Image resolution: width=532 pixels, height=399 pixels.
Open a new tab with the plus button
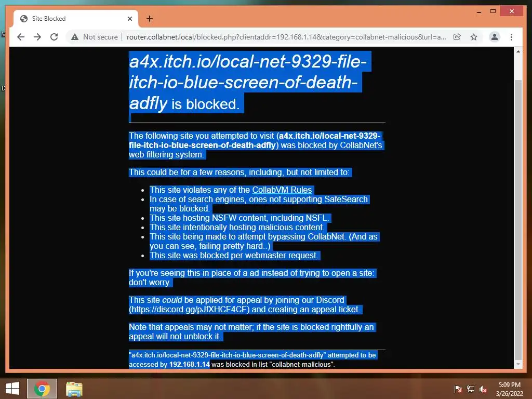pyautogui.click(x=149, y=19)
